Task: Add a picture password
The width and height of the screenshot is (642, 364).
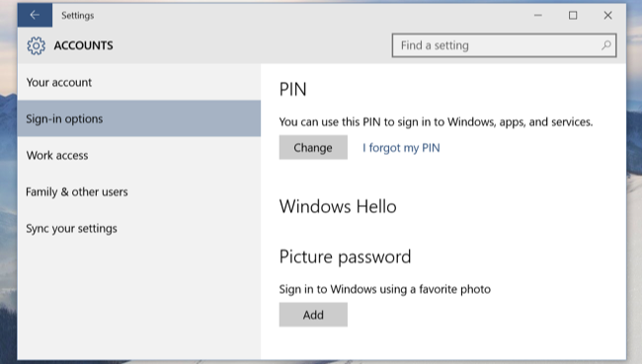Action: pos(313,315)
